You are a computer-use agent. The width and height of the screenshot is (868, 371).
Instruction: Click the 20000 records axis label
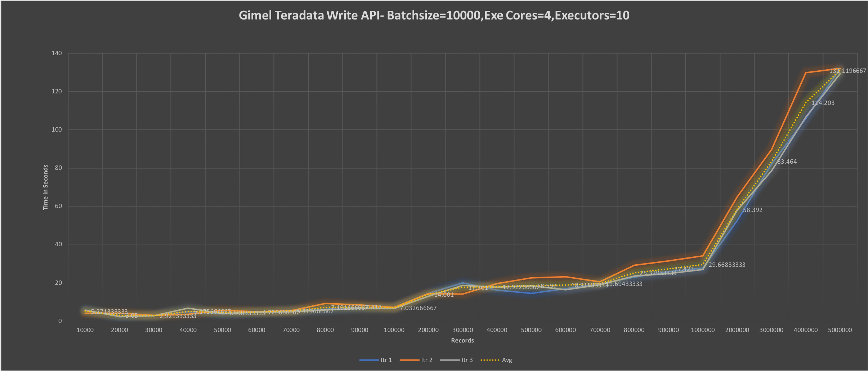pyautogui.click(x=119, y=330)
